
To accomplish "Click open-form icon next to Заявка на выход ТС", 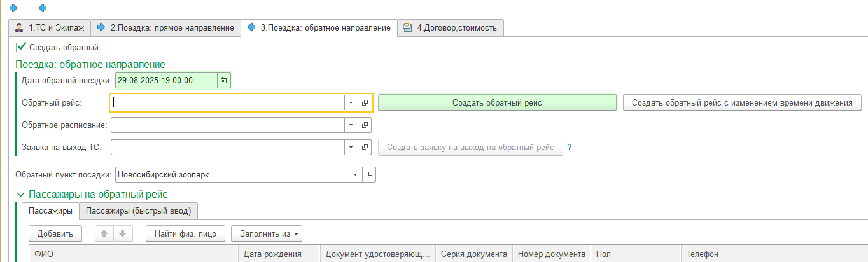I will [x=365, y=148].
